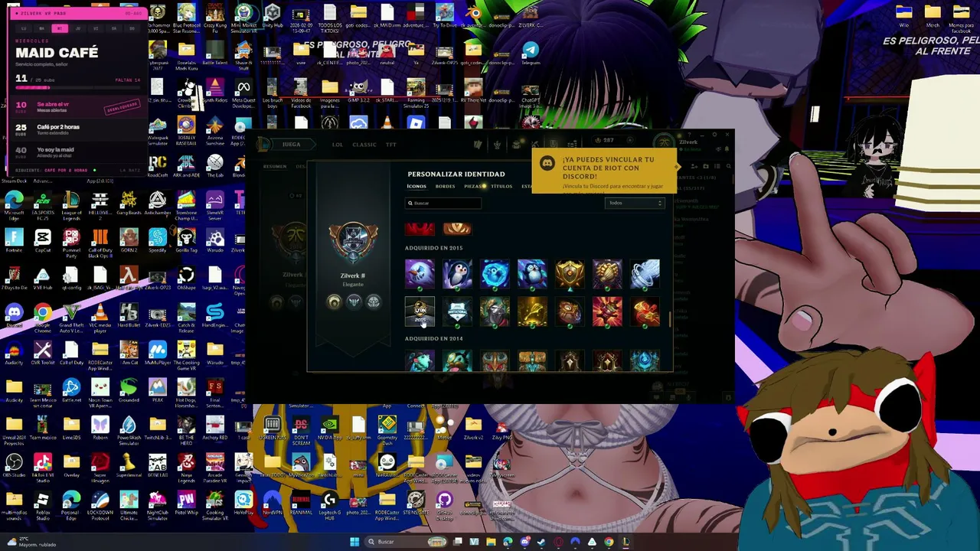
Task: Open the OBS Studio desktop icon
Action: click(x=14, y=466)
